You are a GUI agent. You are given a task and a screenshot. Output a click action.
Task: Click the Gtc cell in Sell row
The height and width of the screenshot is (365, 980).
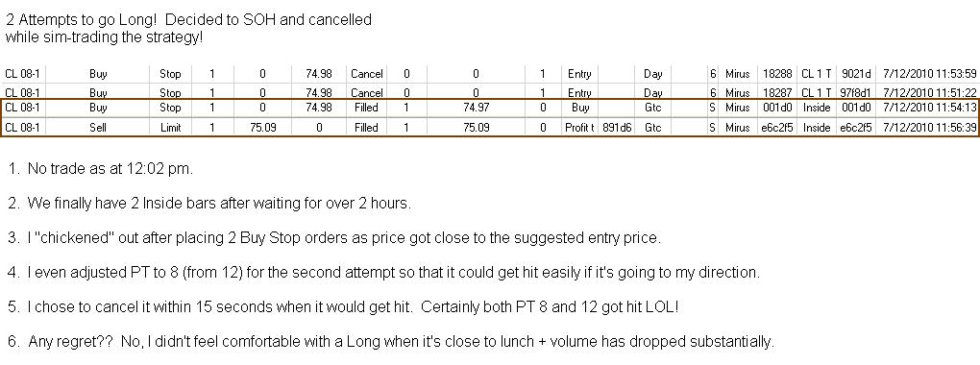653,128
